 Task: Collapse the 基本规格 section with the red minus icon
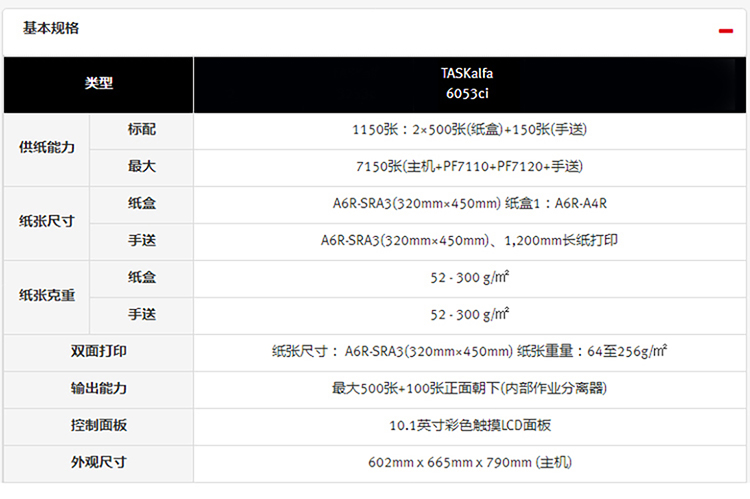coord(725,30)
